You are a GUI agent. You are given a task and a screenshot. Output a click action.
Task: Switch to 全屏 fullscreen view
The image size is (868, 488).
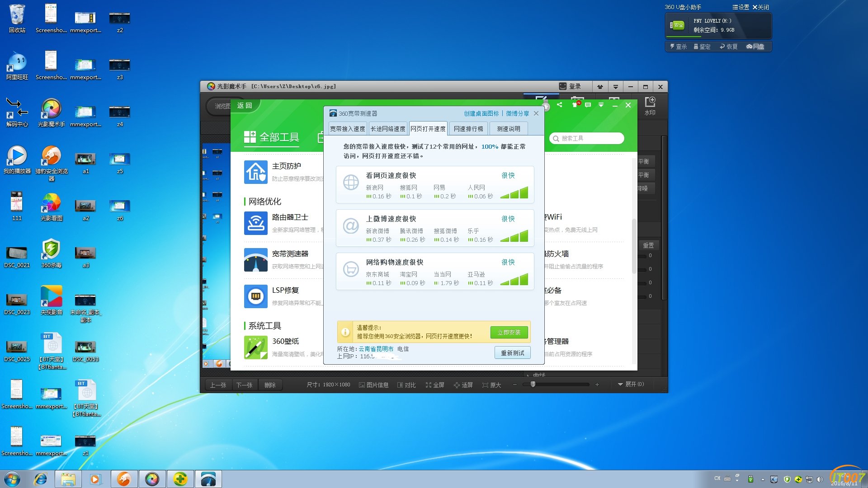tap(435, 385)
